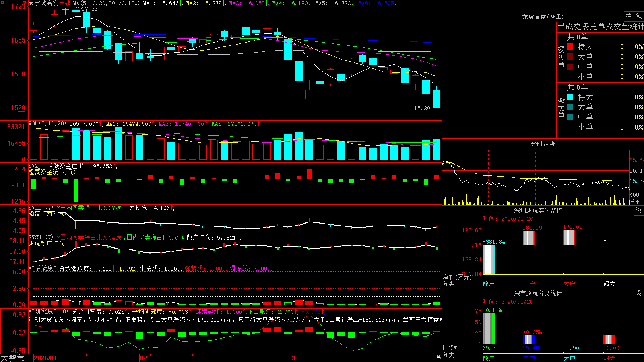Click the 分时走势 panel title
This screenshot has width=644, height=362.
pyautogui.click(x=543, y=144)
